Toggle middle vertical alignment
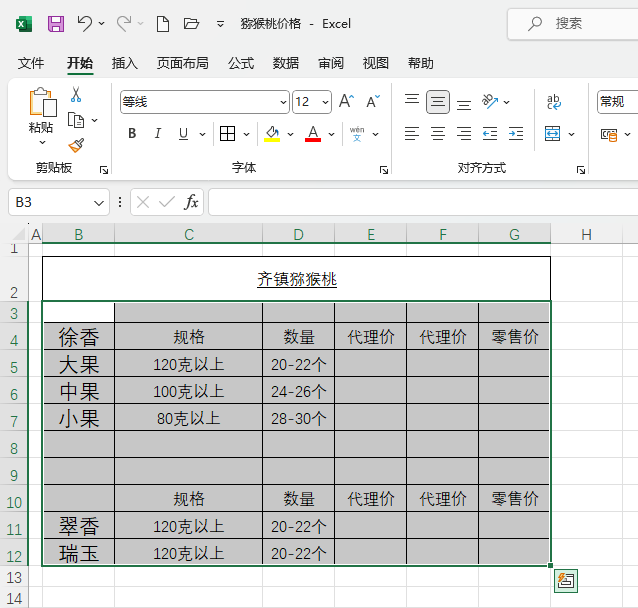This screenshot has height=608, width=638. point(438,101)
